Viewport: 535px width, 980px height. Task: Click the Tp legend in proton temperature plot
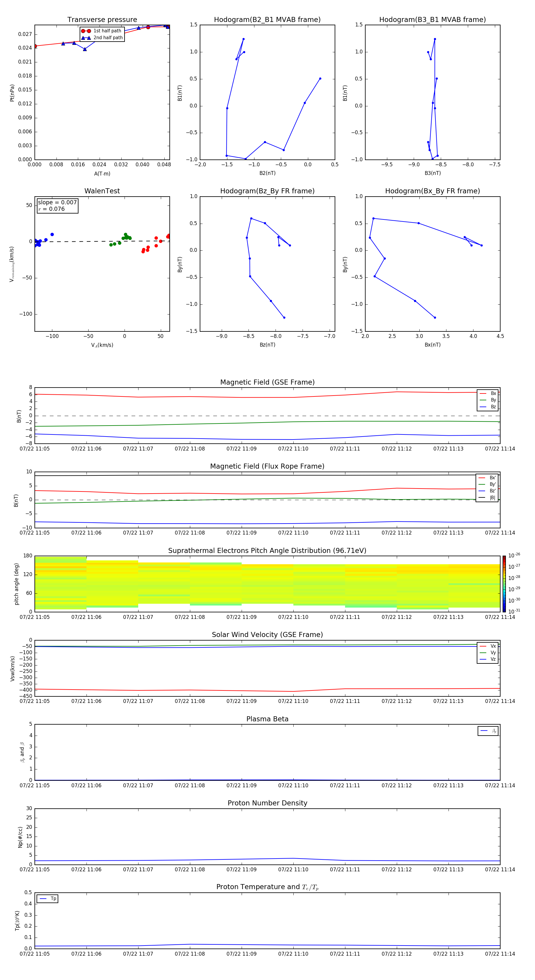[x=48, y=899]
